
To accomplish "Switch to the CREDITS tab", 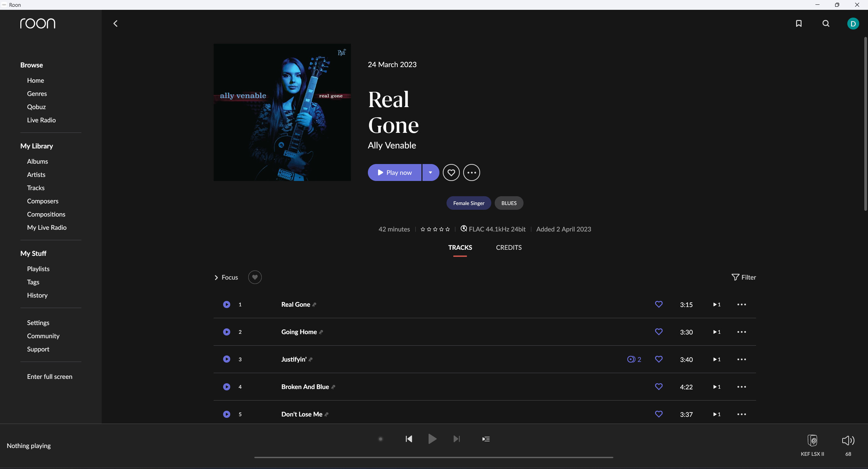I will (x=509, y=247).
